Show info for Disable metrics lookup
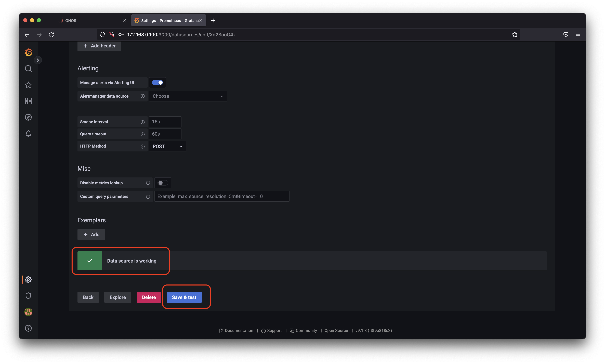Image resolution: width=605 pixels, height=364 pixels. point(148,183)
